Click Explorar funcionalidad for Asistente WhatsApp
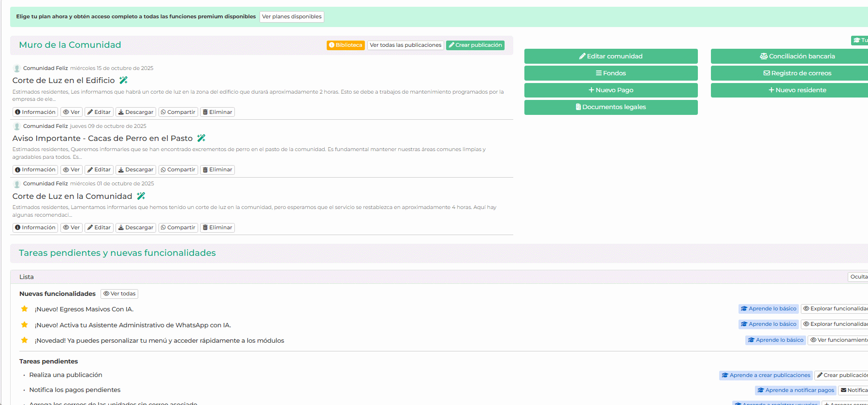This screenshot has width=868, height=405. point(835,324)
